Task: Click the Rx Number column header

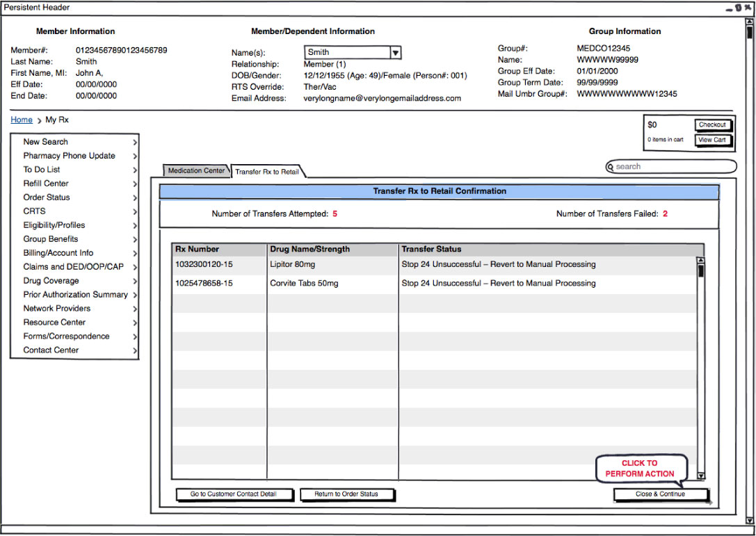Action: point(219,250)
